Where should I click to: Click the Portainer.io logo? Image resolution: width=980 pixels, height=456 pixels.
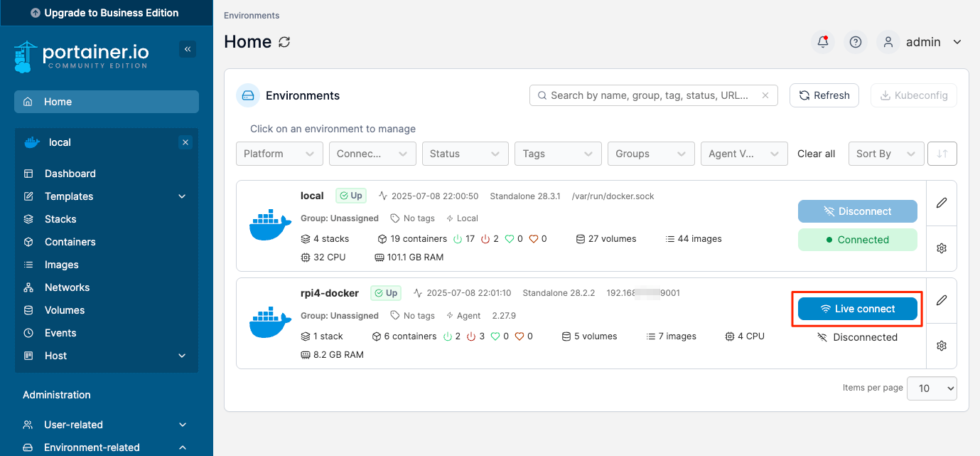81,57
